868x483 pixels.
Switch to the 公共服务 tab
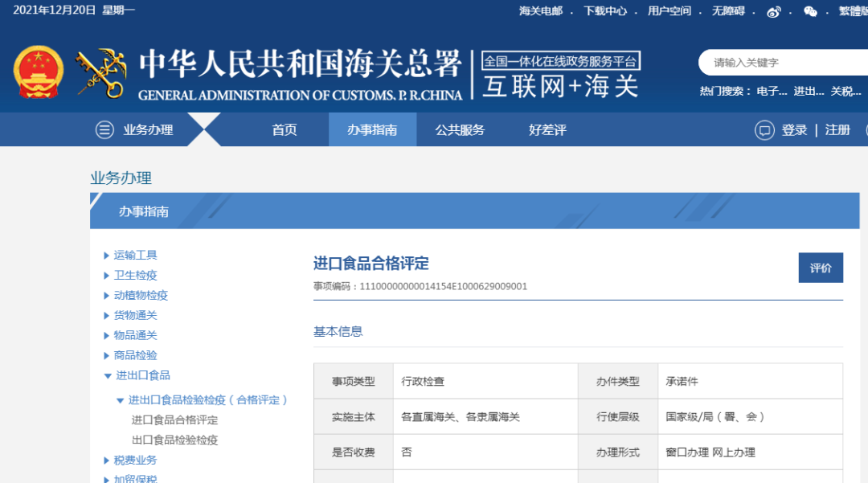click(460, 130)
